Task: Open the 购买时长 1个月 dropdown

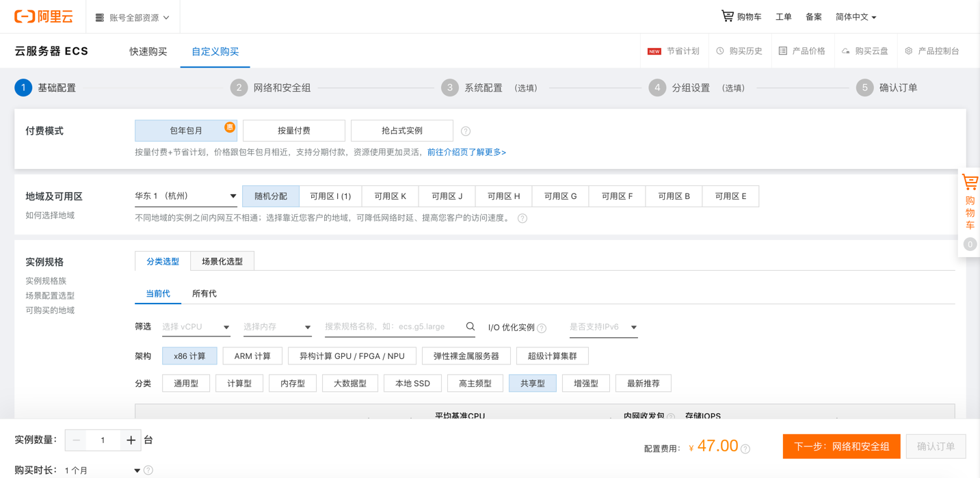Action: (x=103, y=470)
